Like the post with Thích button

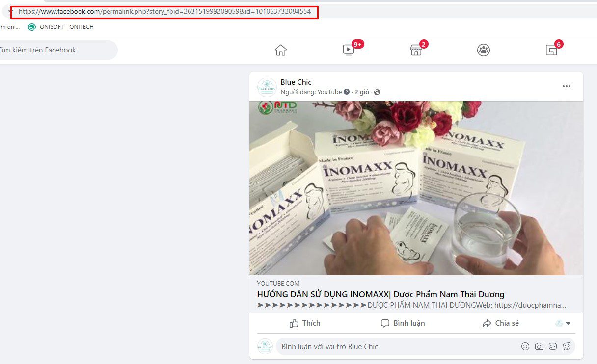coord(305,323)
